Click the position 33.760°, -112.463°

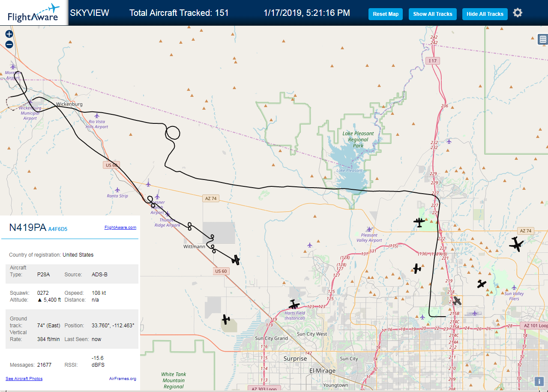point(113,326)
